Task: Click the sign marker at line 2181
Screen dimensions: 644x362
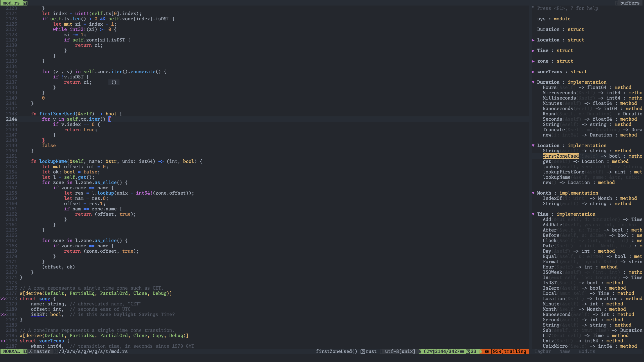Action: (x=3, y=314)
